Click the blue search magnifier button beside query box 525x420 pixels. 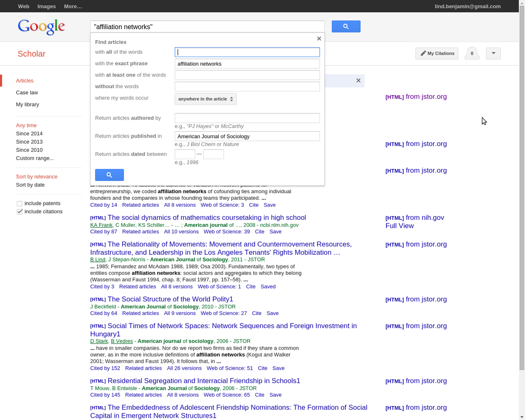point(346,27)
